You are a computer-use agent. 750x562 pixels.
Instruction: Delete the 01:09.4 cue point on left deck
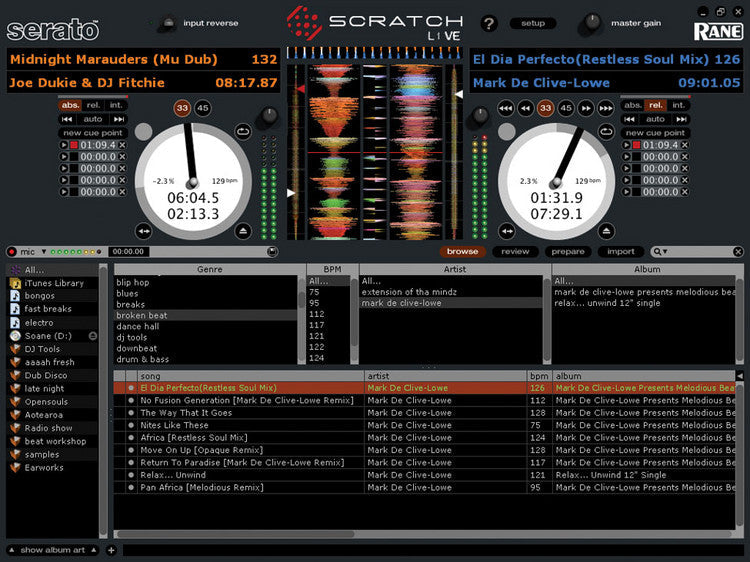click(123, 145)
